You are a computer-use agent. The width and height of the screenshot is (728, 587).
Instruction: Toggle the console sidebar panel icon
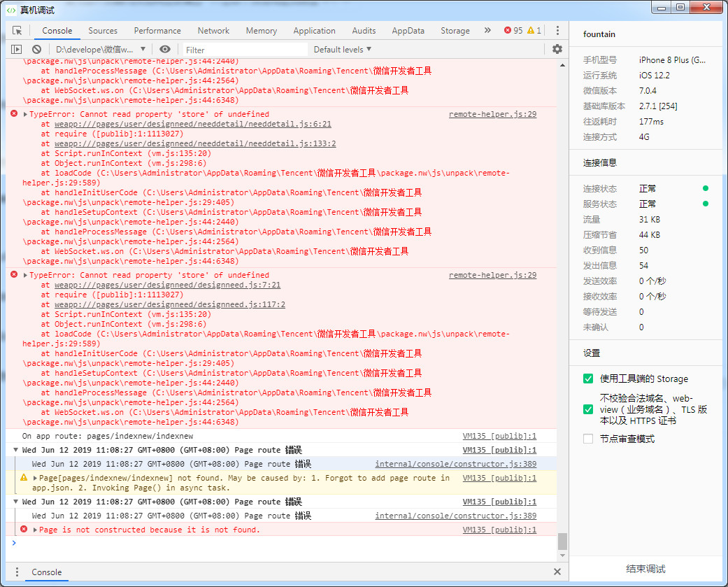tap(17, 50)
